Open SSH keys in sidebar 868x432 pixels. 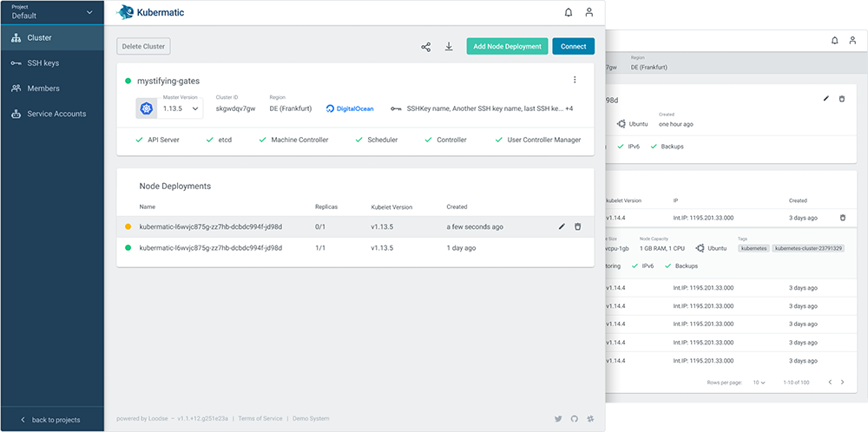[52, 63]
